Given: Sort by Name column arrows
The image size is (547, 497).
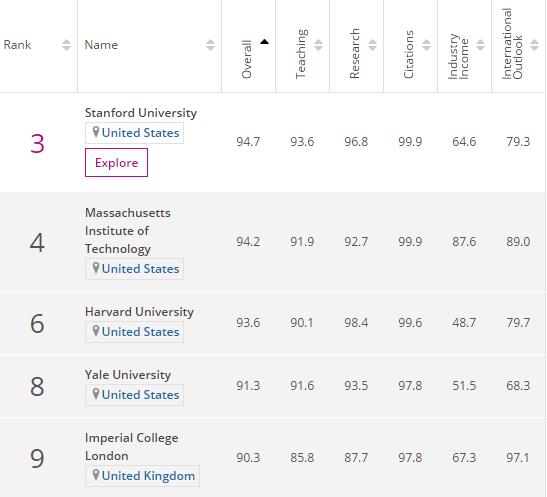Looking at the screenshot, I should [210, 45].
